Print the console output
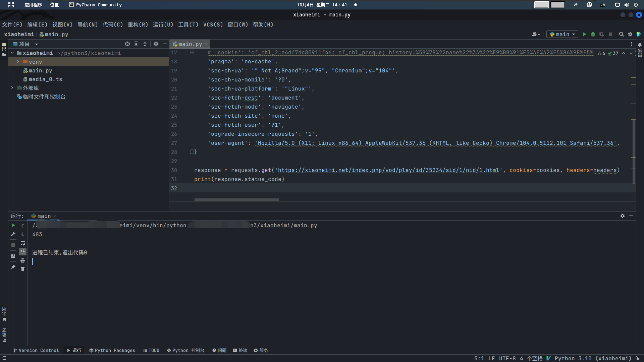This screenshot has width=644, height=362. point(23,260)
